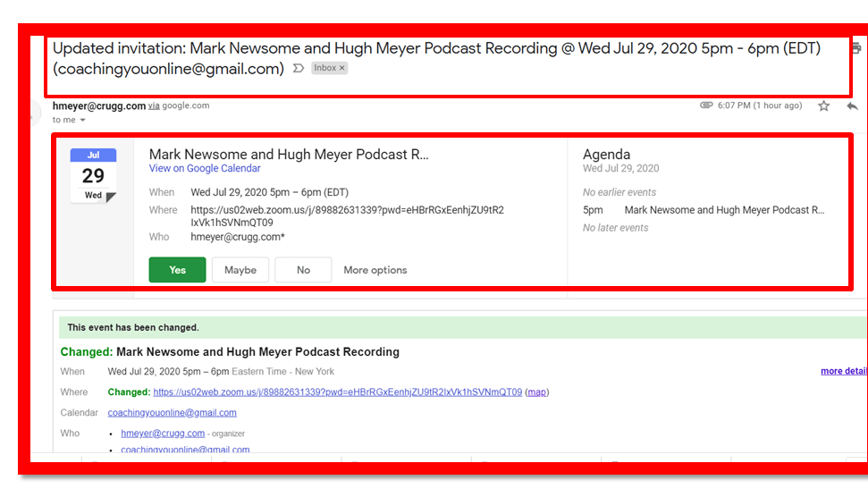868x497 pixels.
Task: Remove the Inbox label with its x
Action: pyautogui.click(x=341, y=69)
